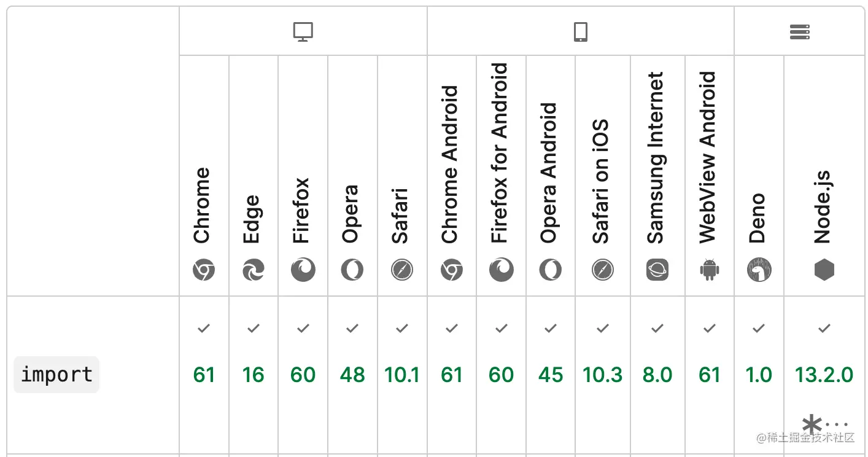This screenshot has height=457, width=868.
Task: Click the Samsung Internet logo icon
Action: tap(657, 270)
